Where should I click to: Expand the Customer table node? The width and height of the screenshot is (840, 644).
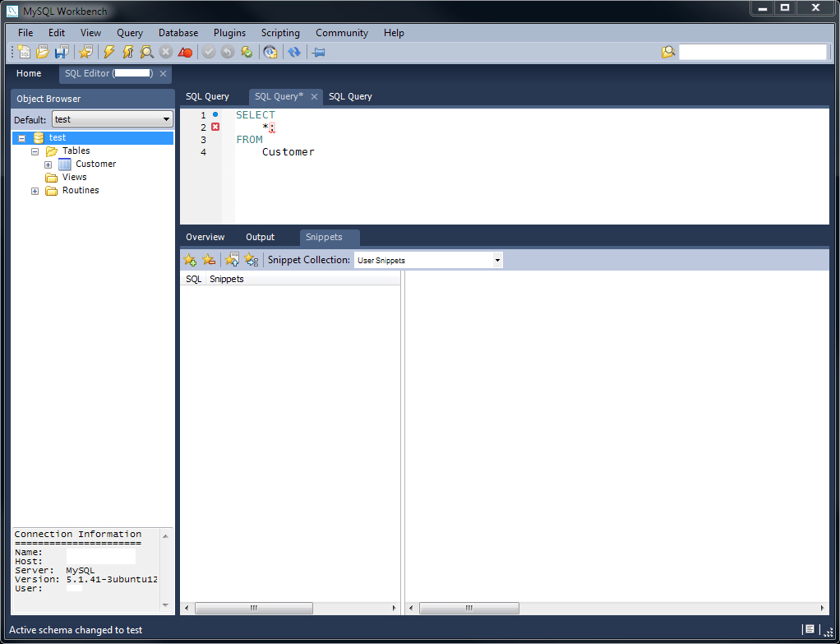[x=48, y=164]
